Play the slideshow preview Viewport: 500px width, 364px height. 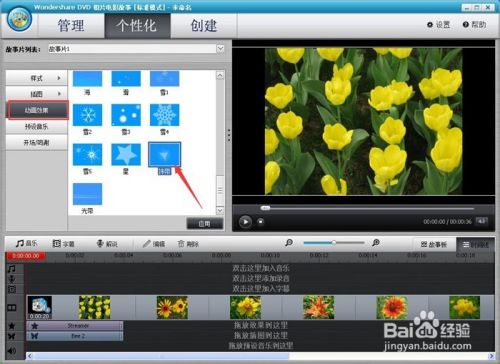(245, 222)
